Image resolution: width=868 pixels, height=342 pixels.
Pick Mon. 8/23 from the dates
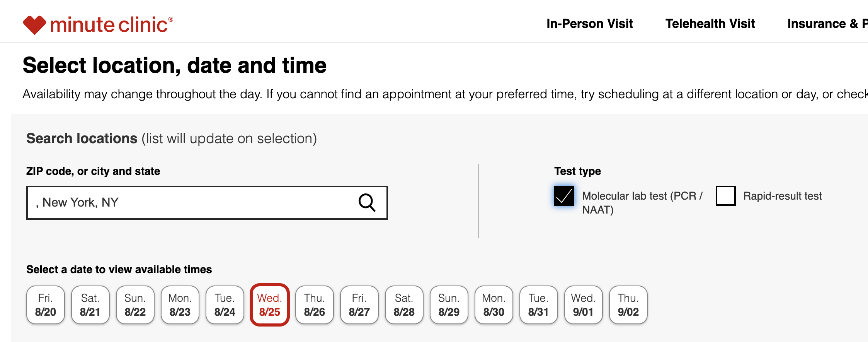tap(180, 305)
